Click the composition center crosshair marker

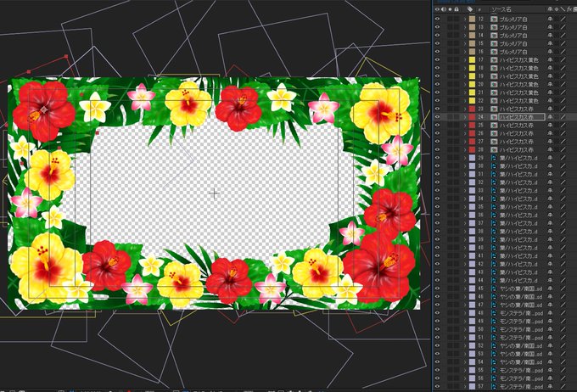[214, 193]
